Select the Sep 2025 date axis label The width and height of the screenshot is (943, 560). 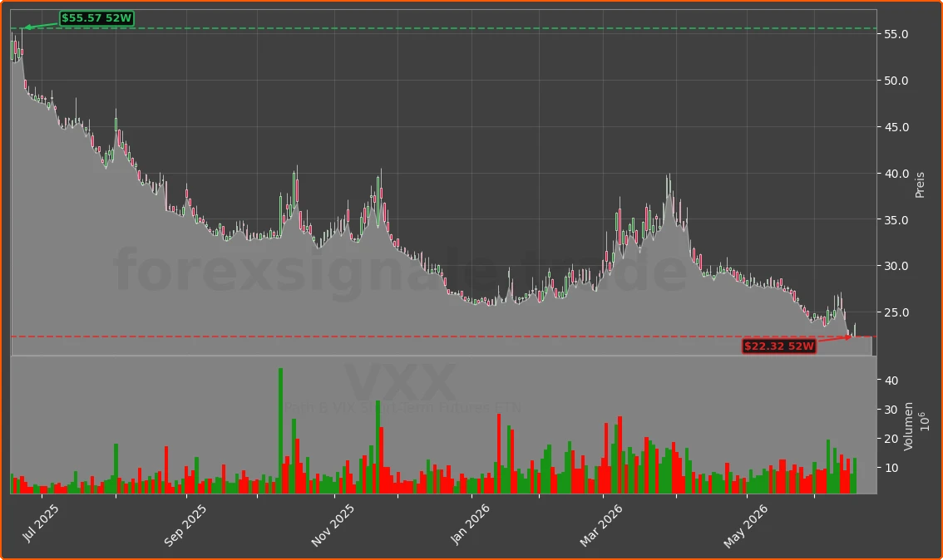185,525
